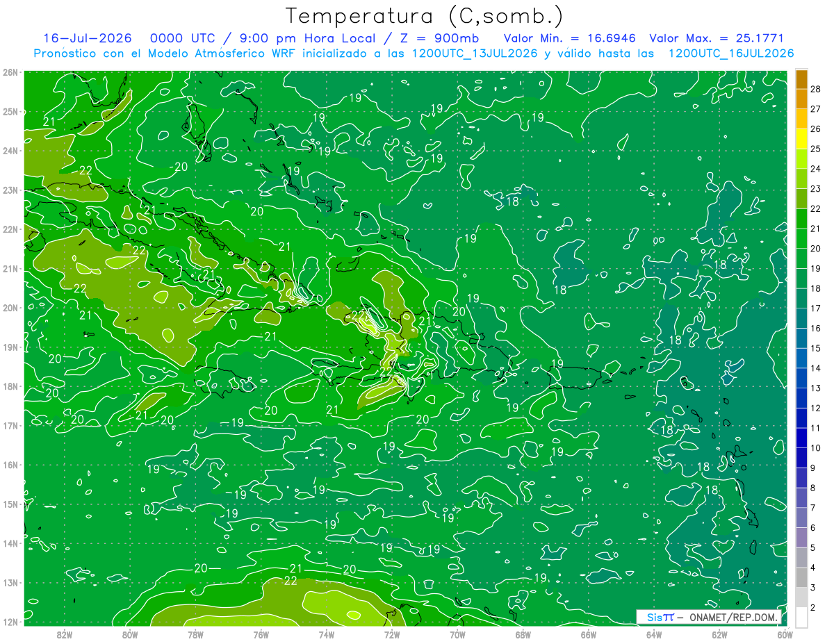Click the 18N latitude axis label
The image size is (834, 644).
10,386
